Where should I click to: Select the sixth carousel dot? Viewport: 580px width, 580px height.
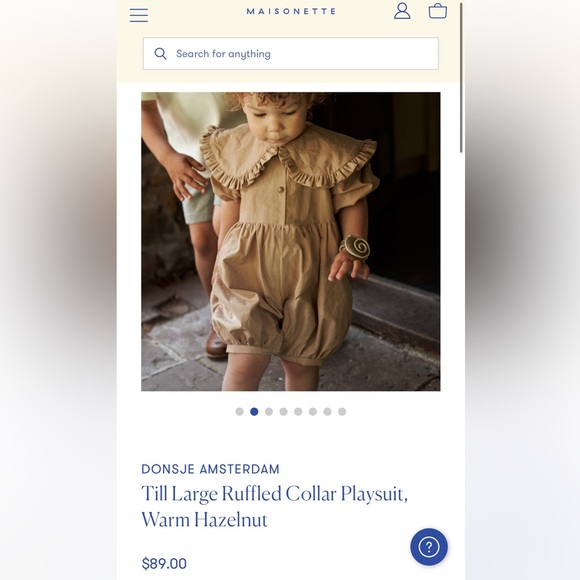pos(313,411)
